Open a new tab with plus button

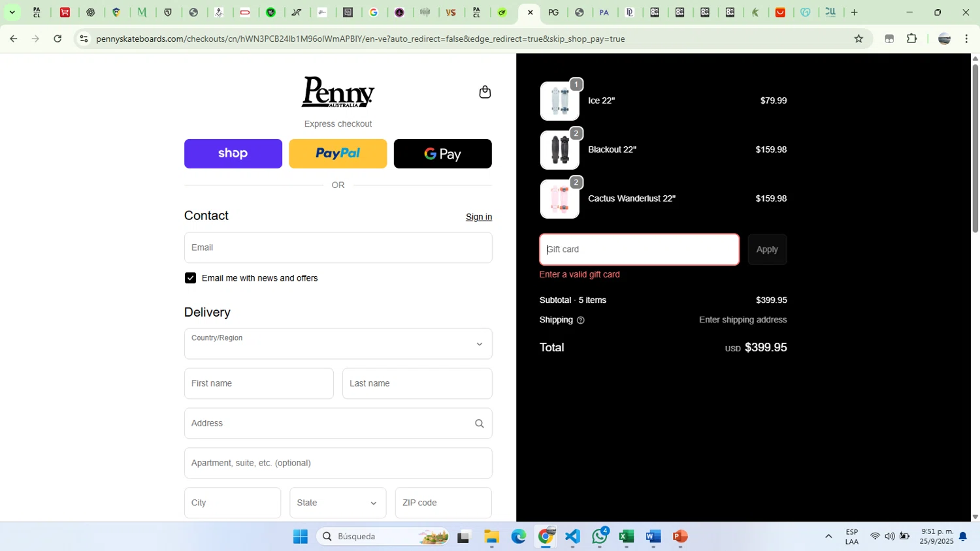click(854, 12)
